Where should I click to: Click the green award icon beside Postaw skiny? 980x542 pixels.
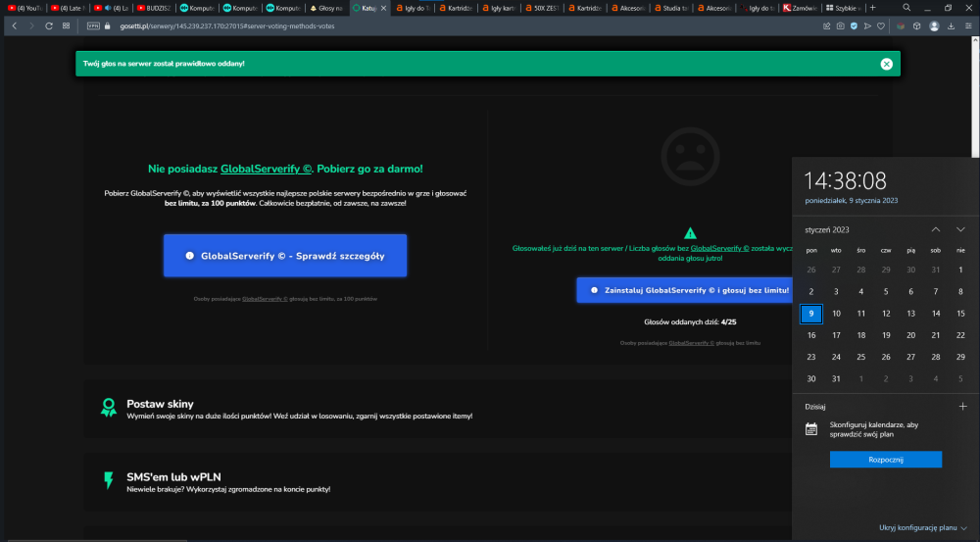(109, 408)
